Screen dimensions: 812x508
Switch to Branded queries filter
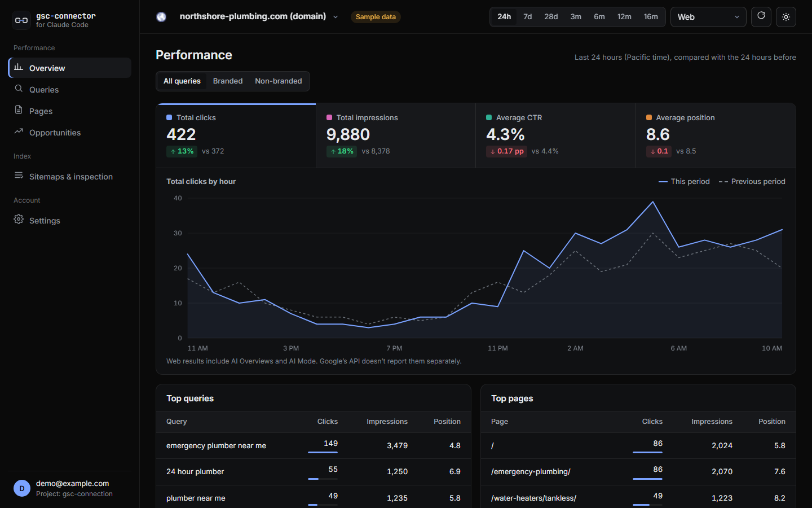(228, 81)
